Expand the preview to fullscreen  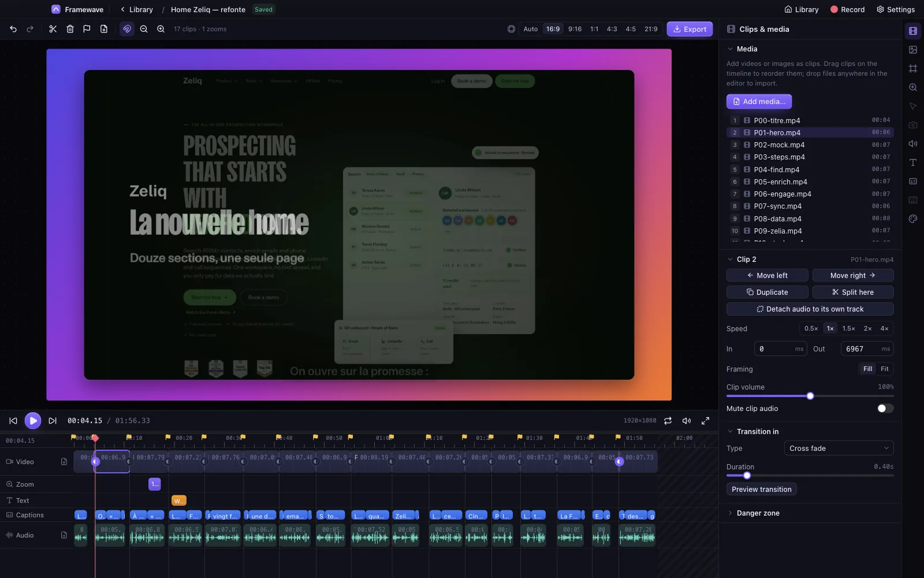[705, 421]
